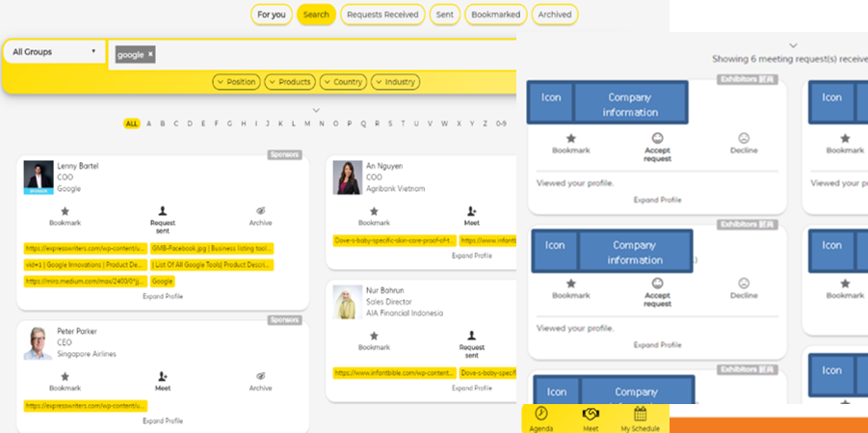
Task: Open the Requests Received tab
Action: pos(382,14)
